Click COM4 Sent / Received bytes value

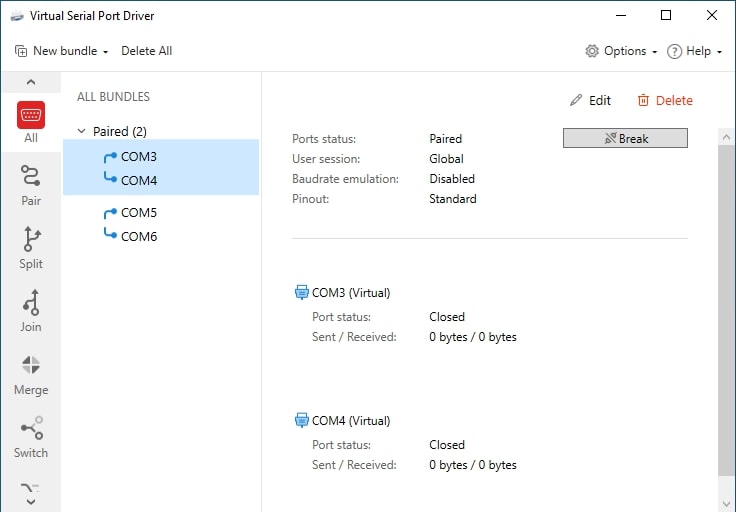(473, 465)
